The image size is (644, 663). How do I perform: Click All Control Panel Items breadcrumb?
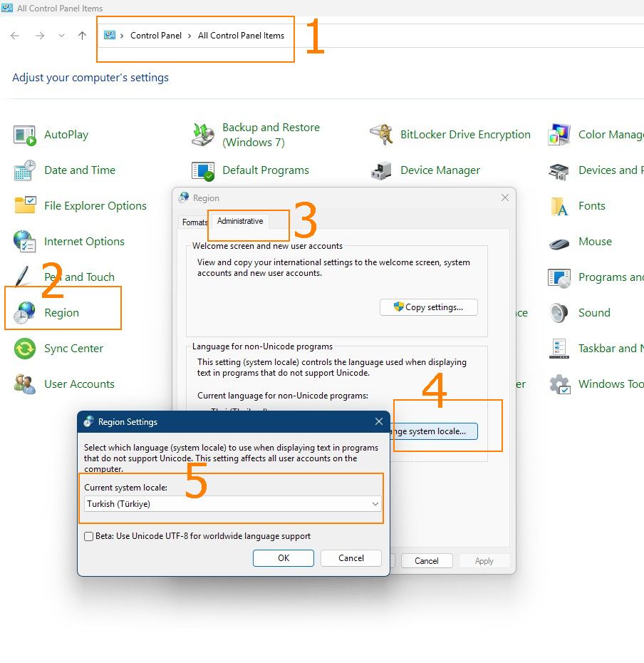point(241,36)
